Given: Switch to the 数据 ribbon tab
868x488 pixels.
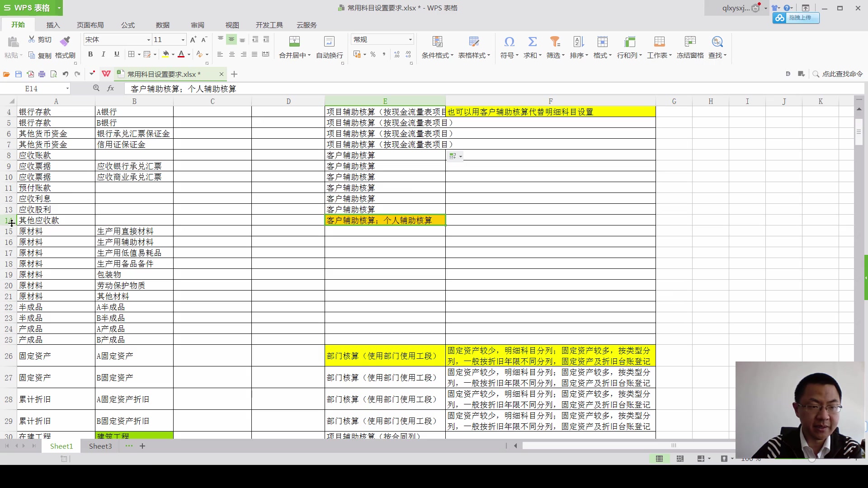Looking at the screenshot, I should click(x=163, y=25).
